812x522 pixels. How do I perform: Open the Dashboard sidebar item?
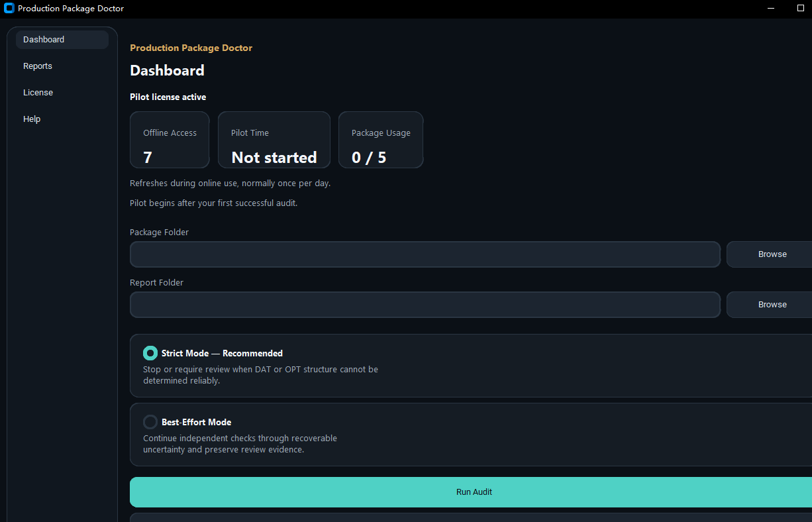click(62, 40)
